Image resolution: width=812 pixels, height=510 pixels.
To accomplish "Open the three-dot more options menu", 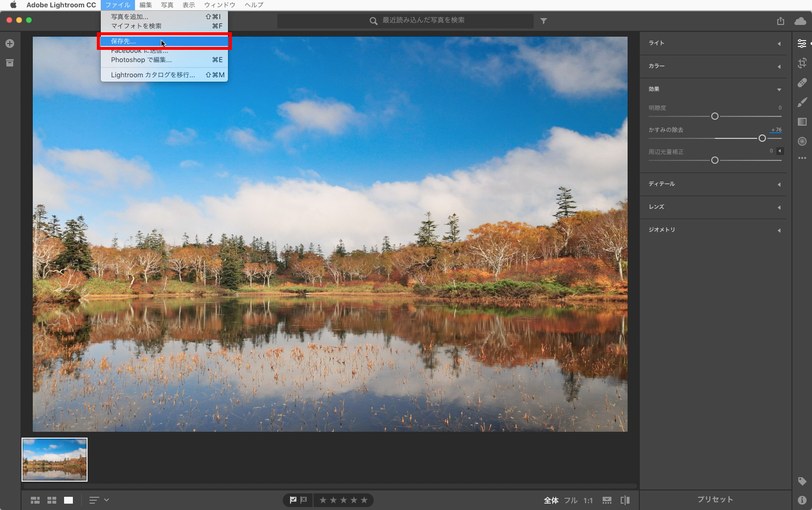I will pos(802,158).
